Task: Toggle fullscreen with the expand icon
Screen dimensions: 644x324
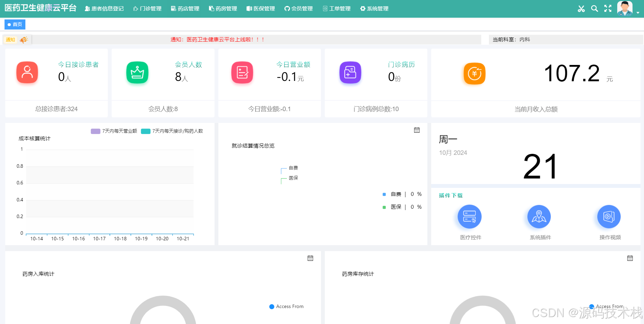Action: click(x=608, y=9)
